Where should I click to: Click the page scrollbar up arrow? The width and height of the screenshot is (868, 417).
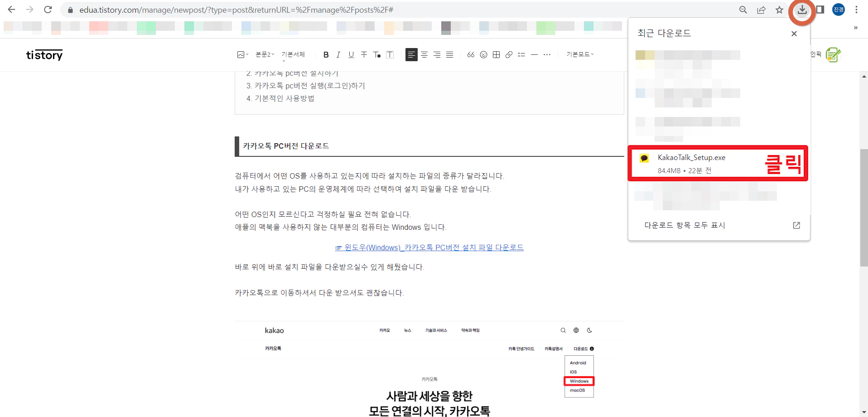pos(864,76)
